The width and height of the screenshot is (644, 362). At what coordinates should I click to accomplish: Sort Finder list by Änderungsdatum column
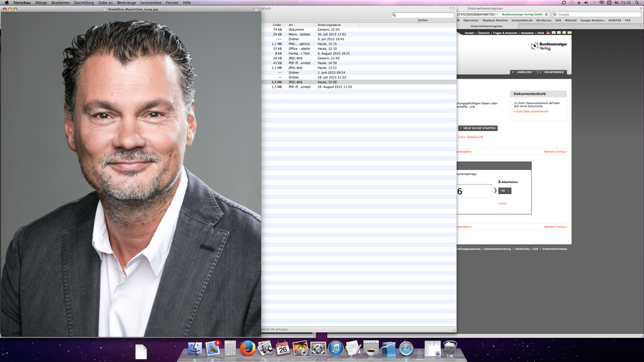(337, 25)
